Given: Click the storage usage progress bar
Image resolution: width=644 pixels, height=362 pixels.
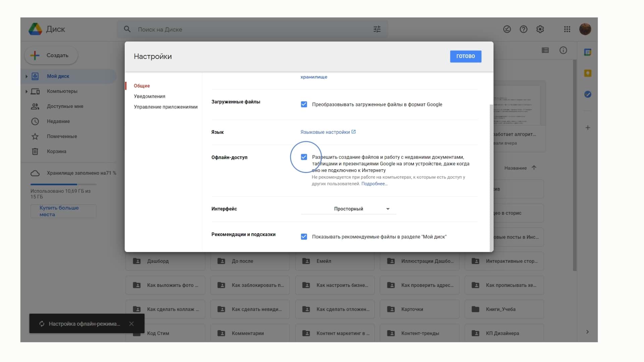Looking at the screenshot, I should click(63, 184).
